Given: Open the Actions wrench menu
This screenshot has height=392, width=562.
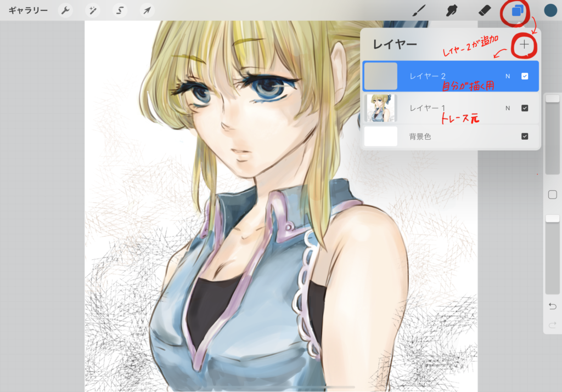Looking at the screenshot, I should [65, 10].
